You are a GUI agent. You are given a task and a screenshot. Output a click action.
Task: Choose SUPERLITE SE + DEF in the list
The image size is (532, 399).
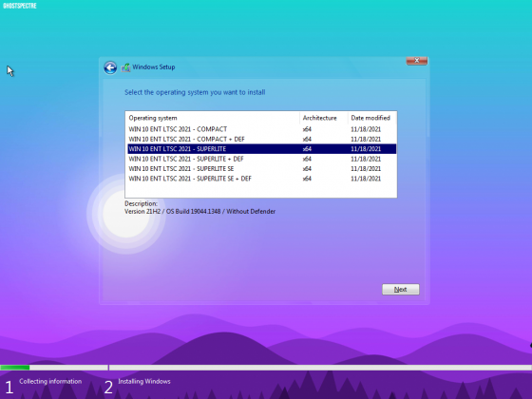tap(261, 179)
